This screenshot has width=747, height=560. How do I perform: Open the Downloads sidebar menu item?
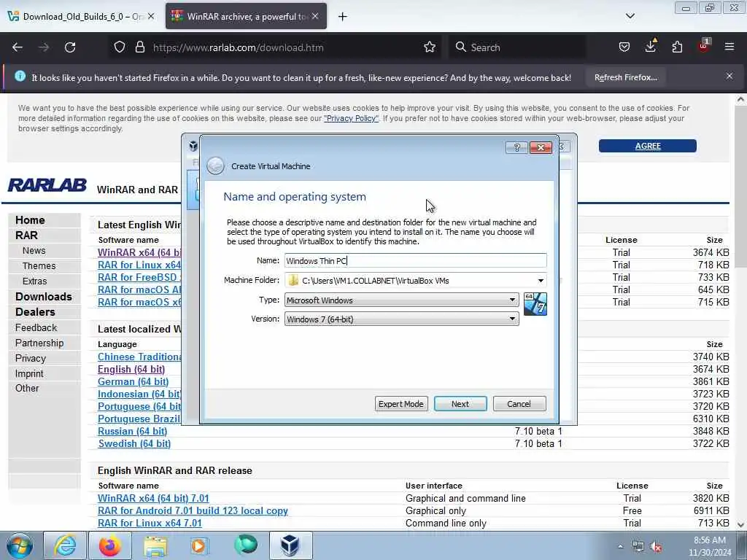click(x=43, y=297)
